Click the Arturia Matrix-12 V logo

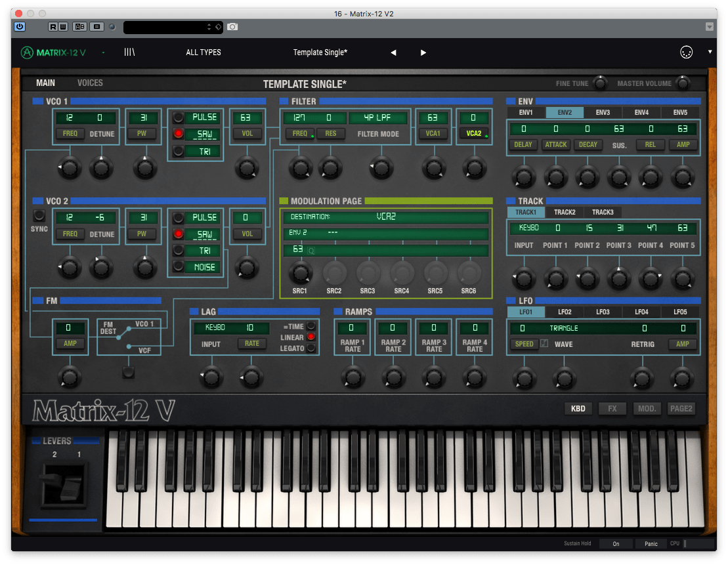(x=53, y=52)
